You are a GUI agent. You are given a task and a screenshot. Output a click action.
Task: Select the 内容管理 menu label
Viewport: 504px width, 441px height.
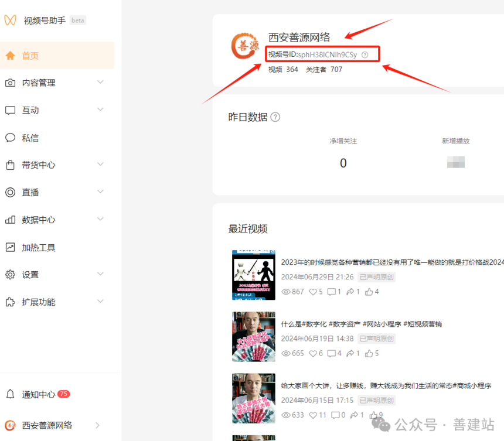(x=39, y=83)
